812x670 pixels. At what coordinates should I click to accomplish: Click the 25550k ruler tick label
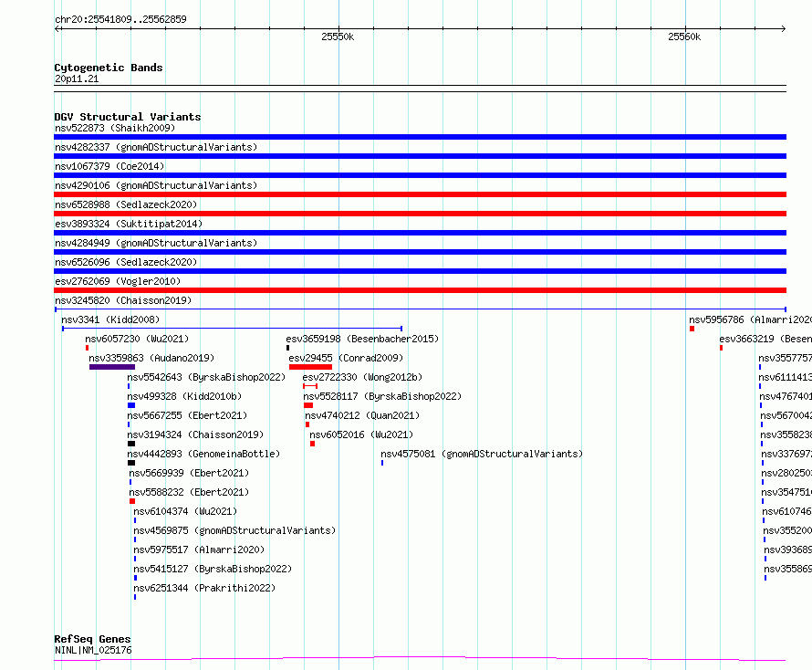point(338,37)
